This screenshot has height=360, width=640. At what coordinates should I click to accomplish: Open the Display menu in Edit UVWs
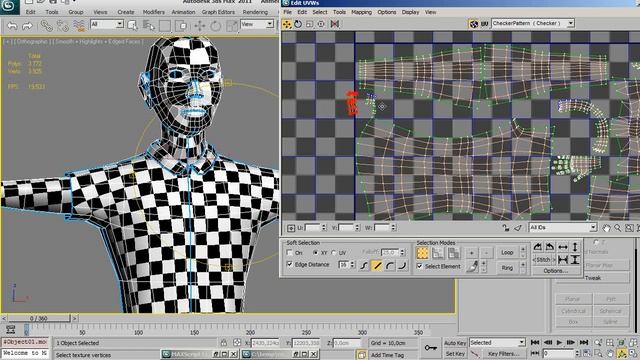coord(410,12)
